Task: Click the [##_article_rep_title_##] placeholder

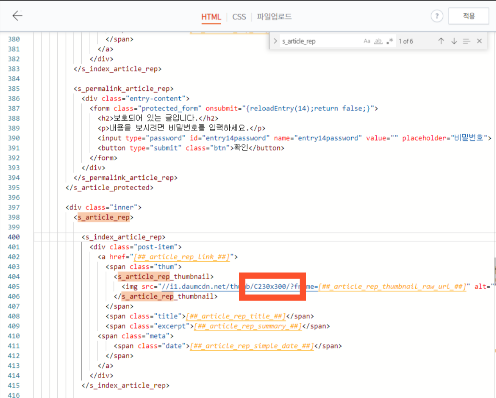Action: (236, 316)
